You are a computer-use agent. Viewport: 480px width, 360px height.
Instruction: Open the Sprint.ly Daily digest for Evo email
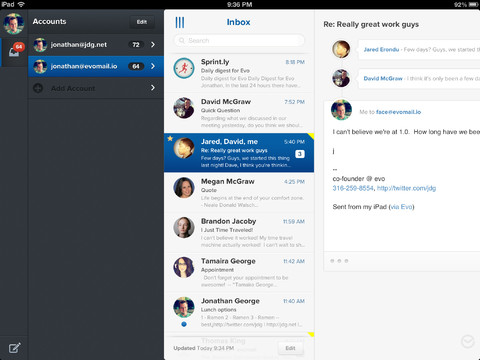239,73
